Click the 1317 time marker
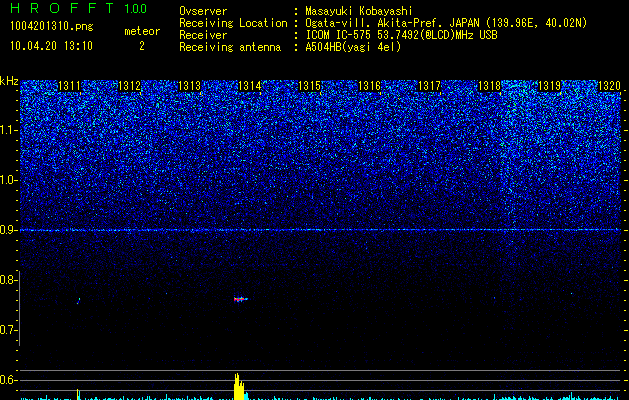The height and width of the screenshot is (400, 629). pos(430,86)
